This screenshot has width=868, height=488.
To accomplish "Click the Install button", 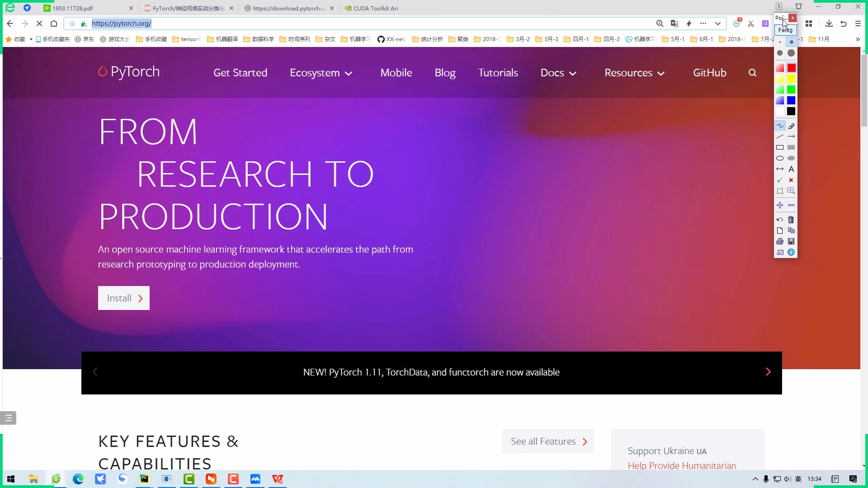I will click(x=124, y=298).
